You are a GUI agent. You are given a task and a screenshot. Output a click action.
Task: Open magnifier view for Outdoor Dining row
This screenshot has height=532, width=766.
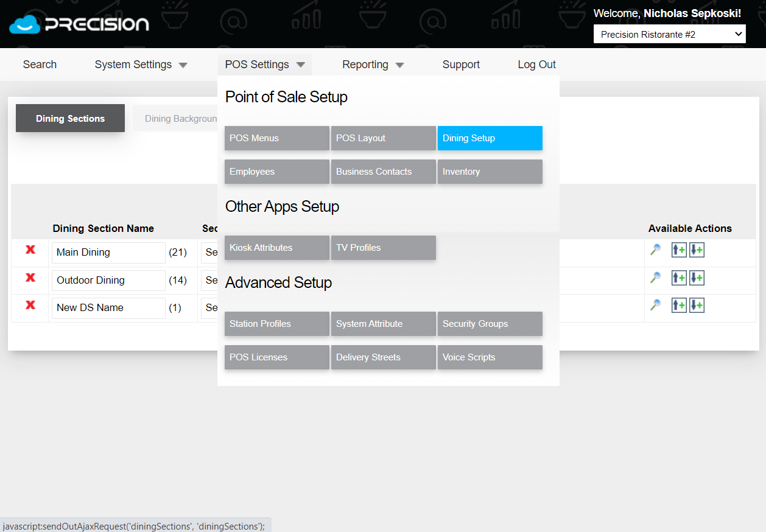[x=656, y=278]
